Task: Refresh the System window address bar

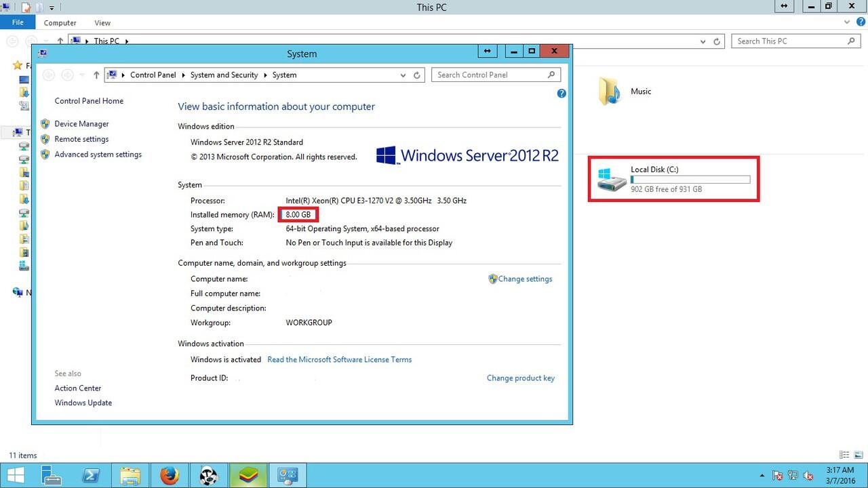Action: point(417,75)
